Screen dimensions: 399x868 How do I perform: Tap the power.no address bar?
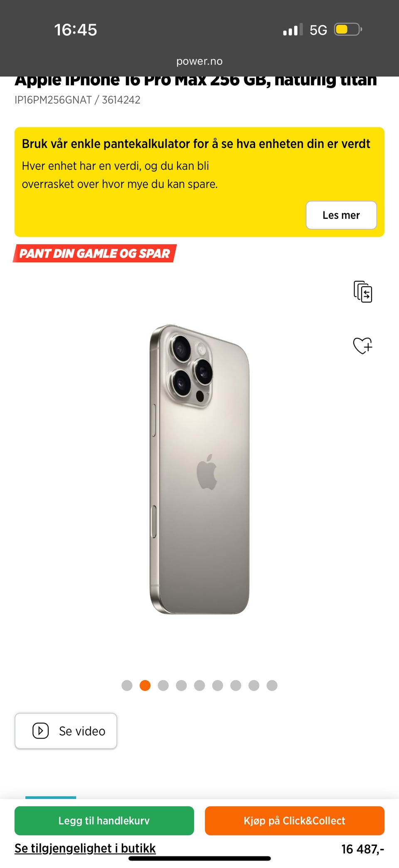pos(199,61)
